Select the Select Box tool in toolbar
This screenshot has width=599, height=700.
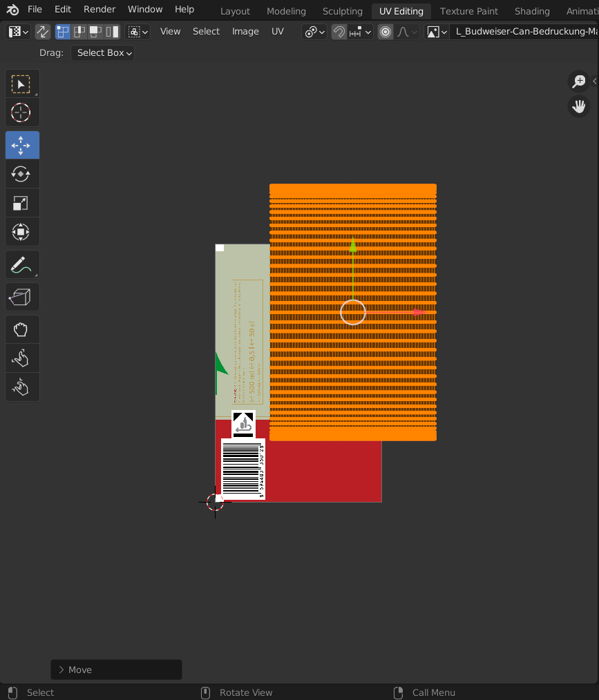(21, 84)
